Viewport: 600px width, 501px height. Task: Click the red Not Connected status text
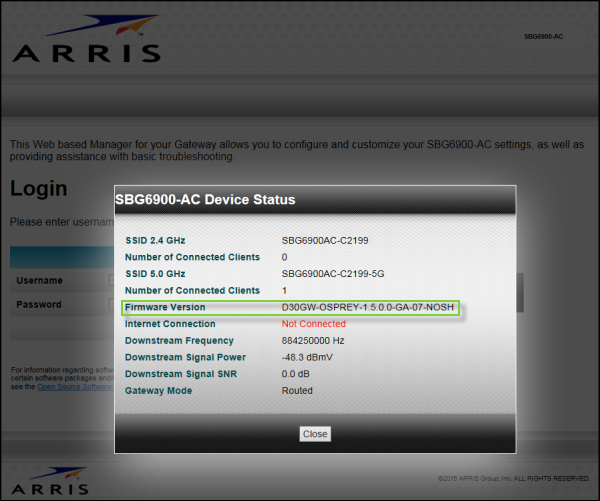point(314,324)
